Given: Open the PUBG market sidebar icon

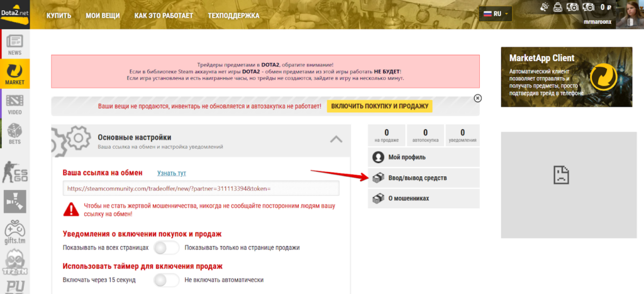Looking at the screenshot, I should (15, 287).
